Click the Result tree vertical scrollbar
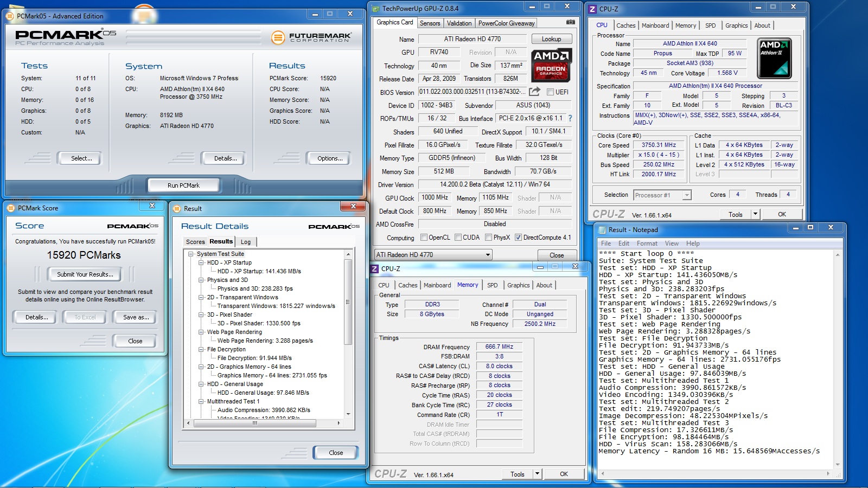The image size is (868, 488). click(348, 335)
